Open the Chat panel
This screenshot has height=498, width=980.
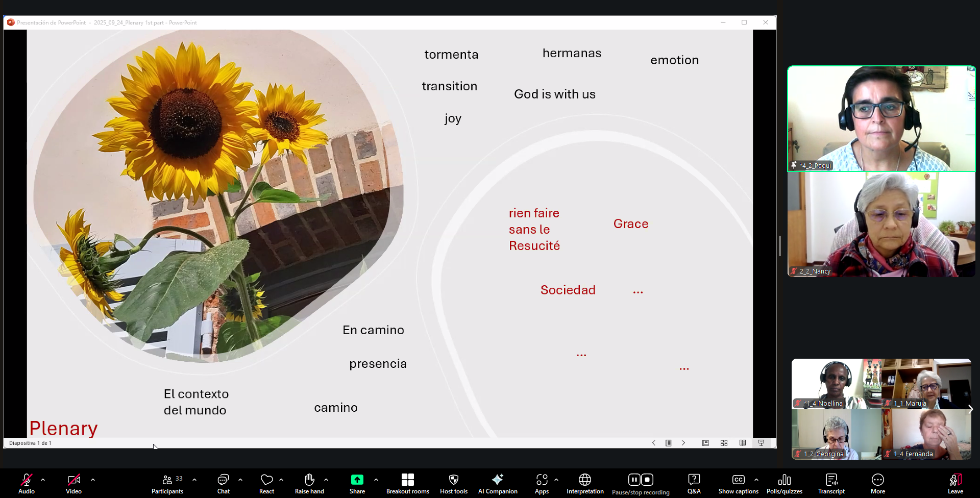[x=223, y=483]
